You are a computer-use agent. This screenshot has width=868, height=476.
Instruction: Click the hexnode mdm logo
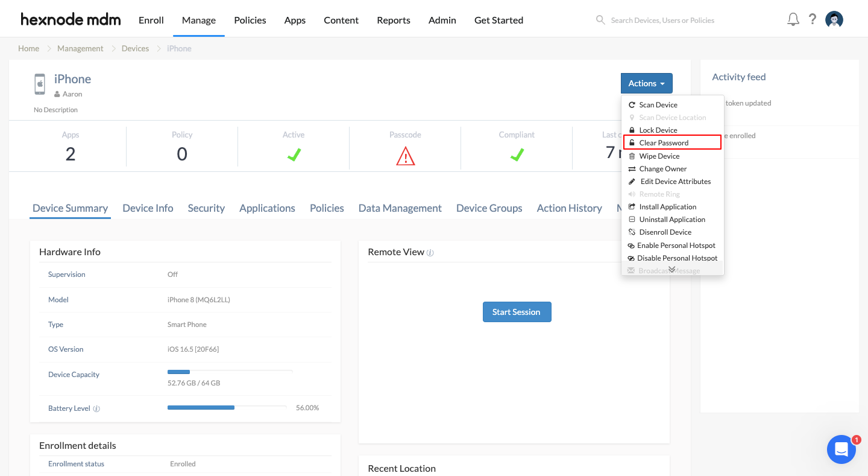[71, 19]
